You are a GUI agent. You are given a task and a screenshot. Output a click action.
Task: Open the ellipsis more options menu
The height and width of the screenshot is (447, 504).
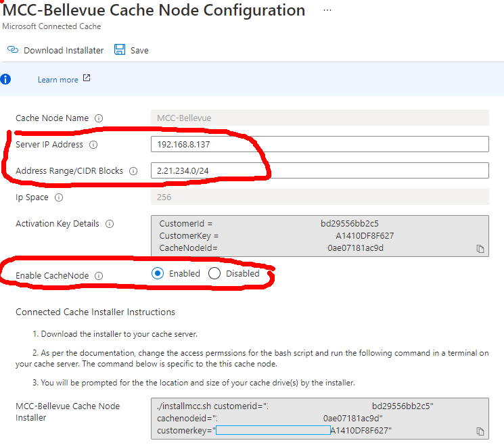pyautogui.click(x=327, y=11)
